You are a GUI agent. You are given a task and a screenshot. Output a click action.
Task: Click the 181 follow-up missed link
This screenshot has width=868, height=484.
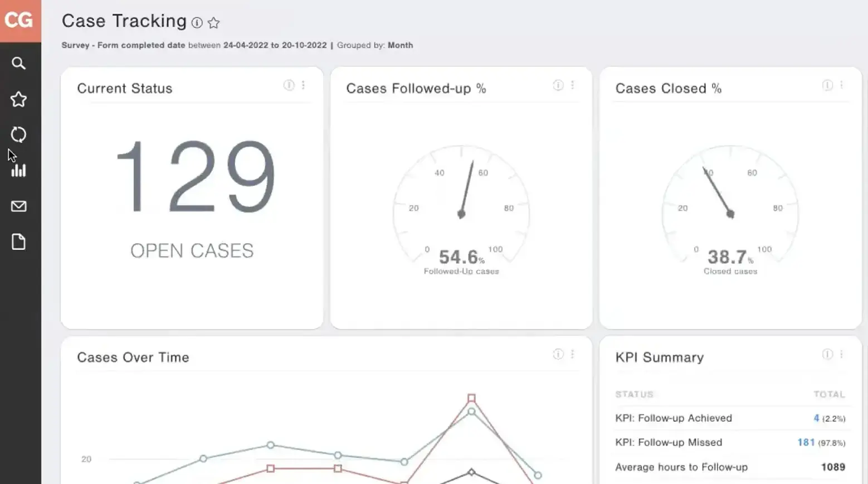click(x=806, y=442)
